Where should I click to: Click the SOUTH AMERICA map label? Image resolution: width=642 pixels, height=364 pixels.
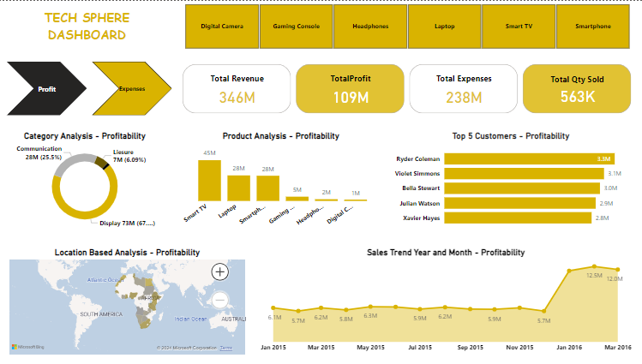pyautogui.click(x=101, y=314)
